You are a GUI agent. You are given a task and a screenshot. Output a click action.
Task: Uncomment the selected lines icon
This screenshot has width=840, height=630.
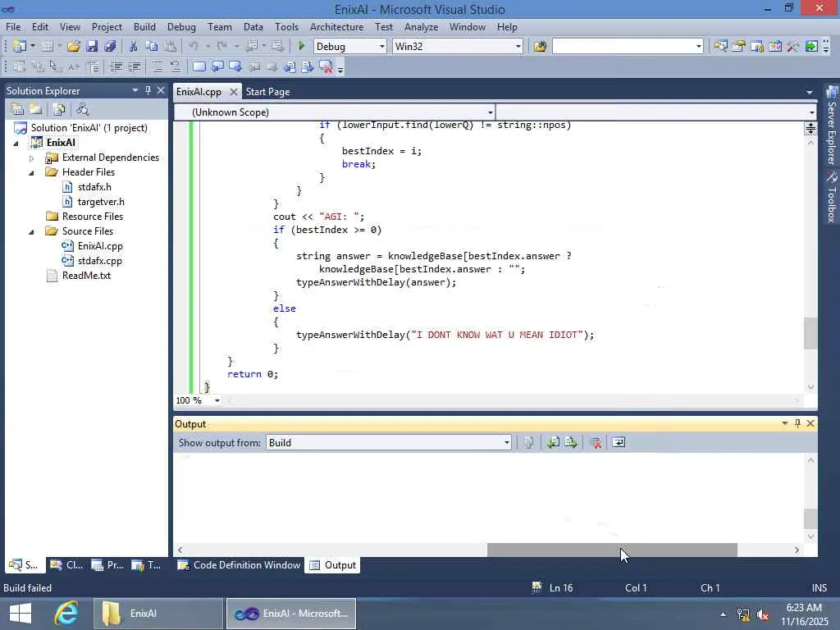[x=176, y=66]
